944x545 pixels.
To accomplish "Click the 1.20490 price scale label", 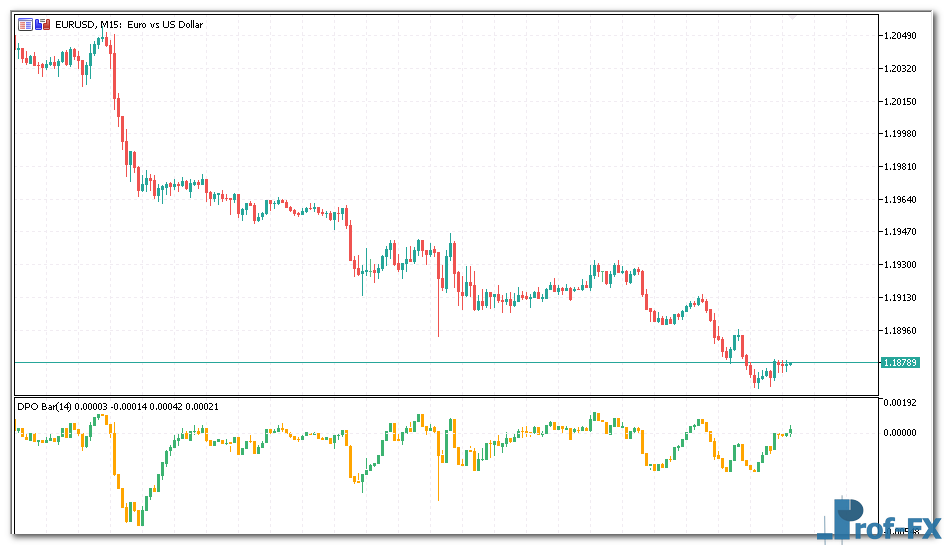I will pos(900,36).
